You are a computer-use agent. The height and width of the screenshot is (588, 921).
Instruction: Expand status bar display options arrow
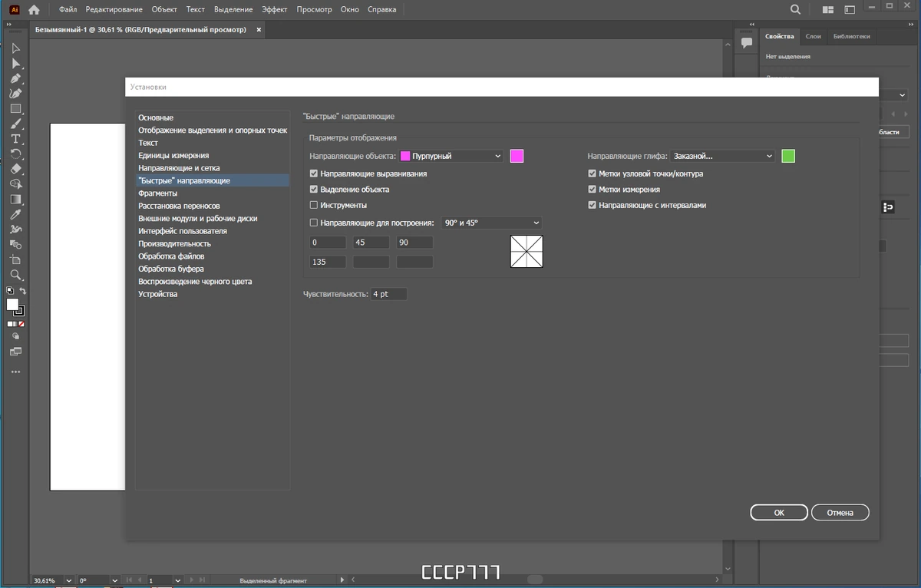pos(341,581)
